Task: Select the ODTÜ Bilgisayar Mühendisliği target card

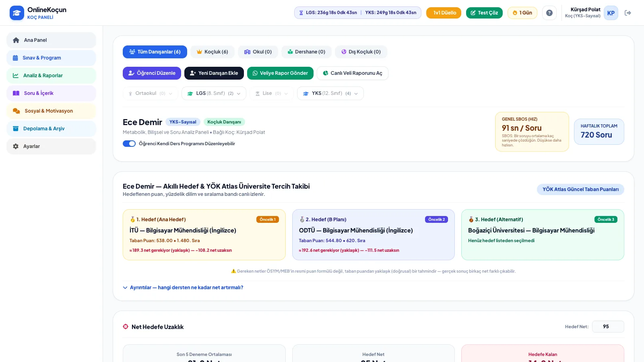Action: (x=374, y=234)
